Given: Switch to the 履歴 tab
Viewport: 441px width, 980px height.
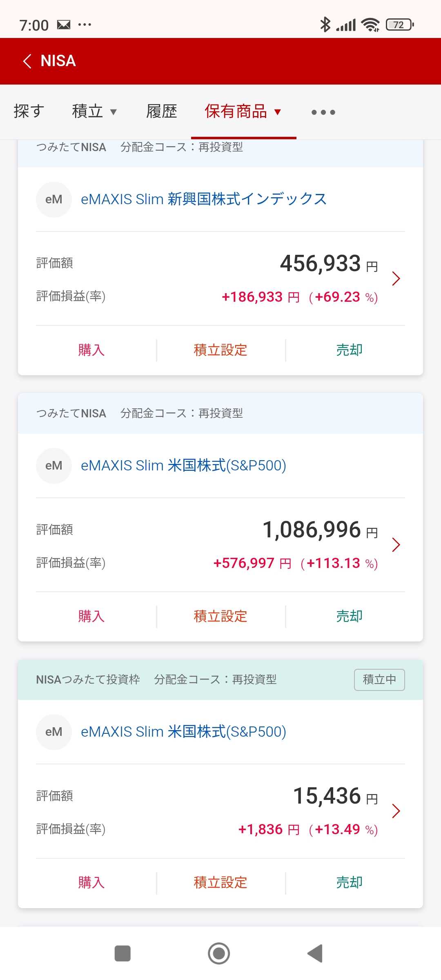Looking at the screenshot, I should pos(162,111).
